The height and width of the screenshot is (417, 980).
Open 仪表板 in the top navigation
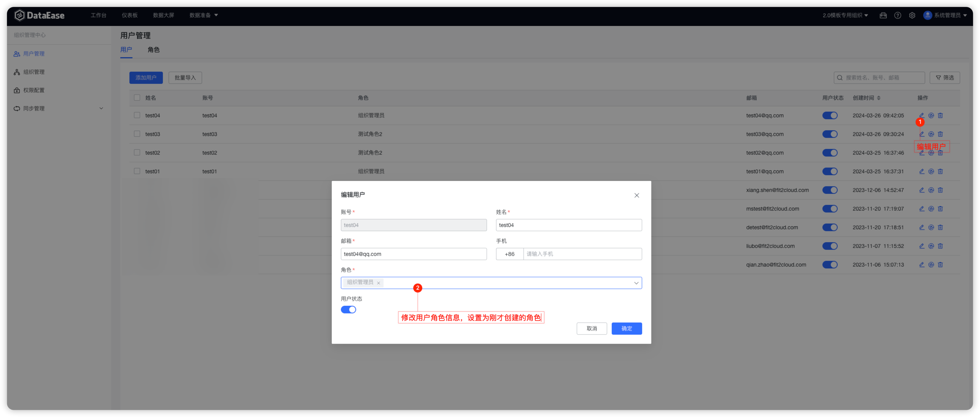(x=130, y=15)
